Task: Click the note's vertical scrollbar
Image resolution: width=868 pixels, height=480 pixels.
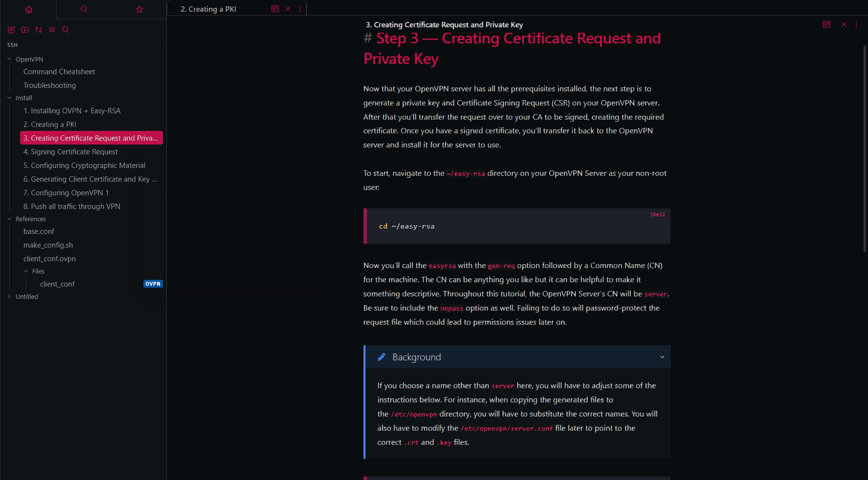Action: click(x=865, y=149)
